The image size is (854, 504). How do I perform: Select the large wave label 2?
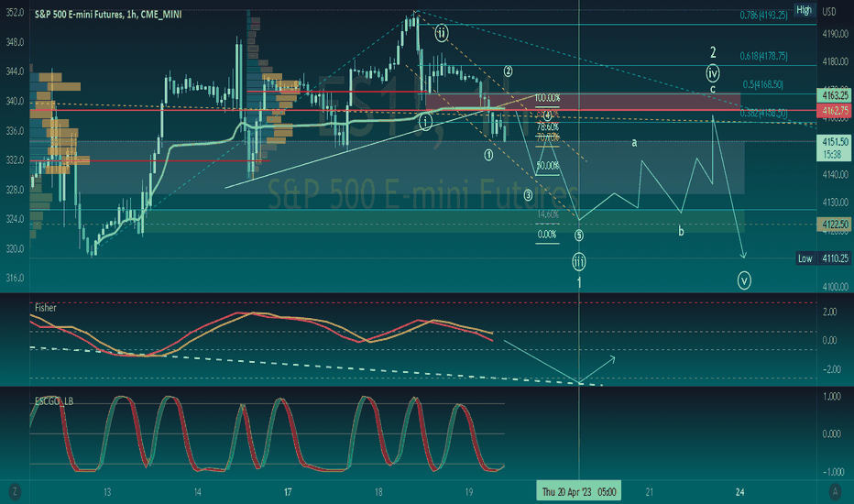713,52
